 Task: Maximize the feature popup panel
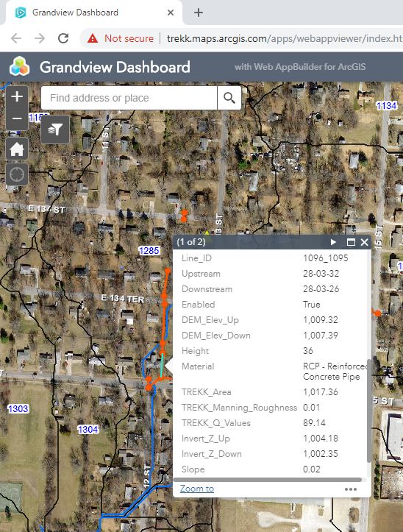pyautogui.click(x=351, y=242)
